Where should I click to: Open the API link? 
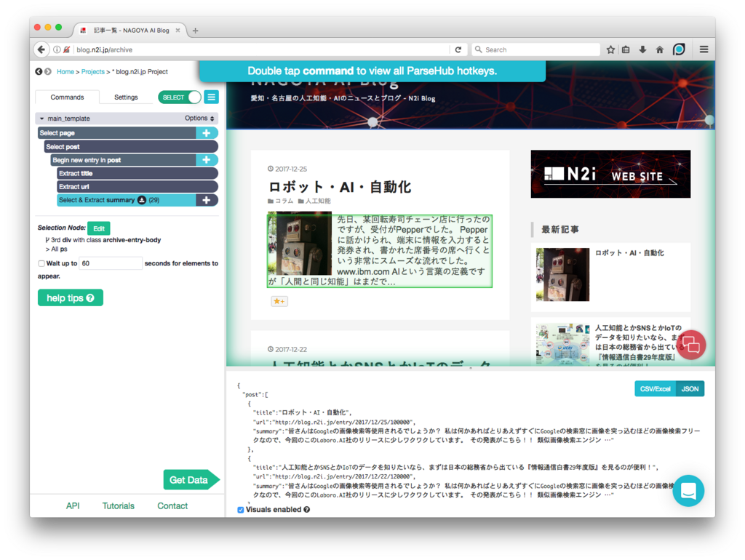(x=73, y=506)
